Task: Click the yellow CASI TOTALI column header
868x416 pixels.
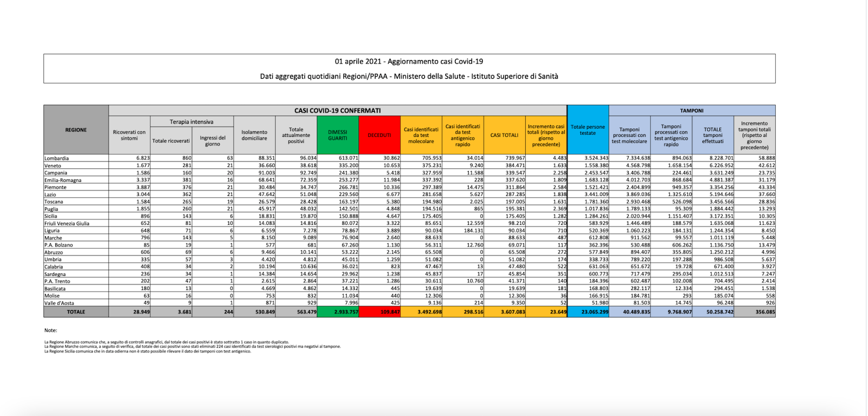Action: point(504,135)
